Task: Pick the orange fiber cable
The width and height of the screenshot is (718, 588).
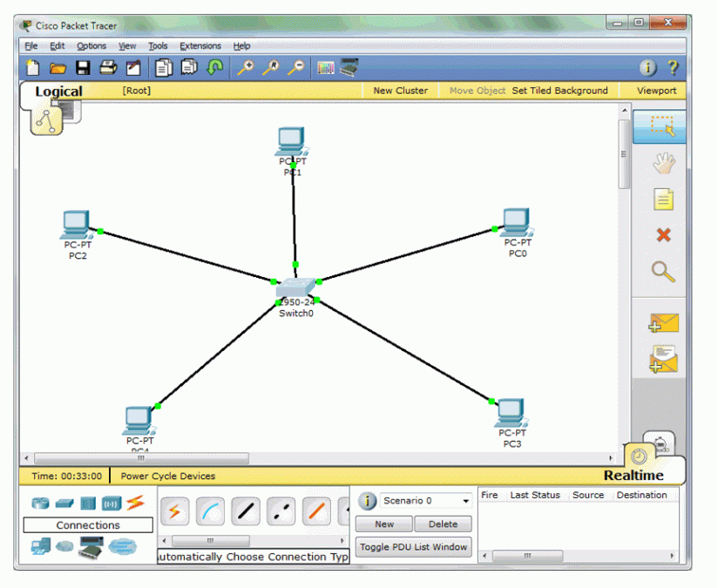Action: [x=316, y=511]
